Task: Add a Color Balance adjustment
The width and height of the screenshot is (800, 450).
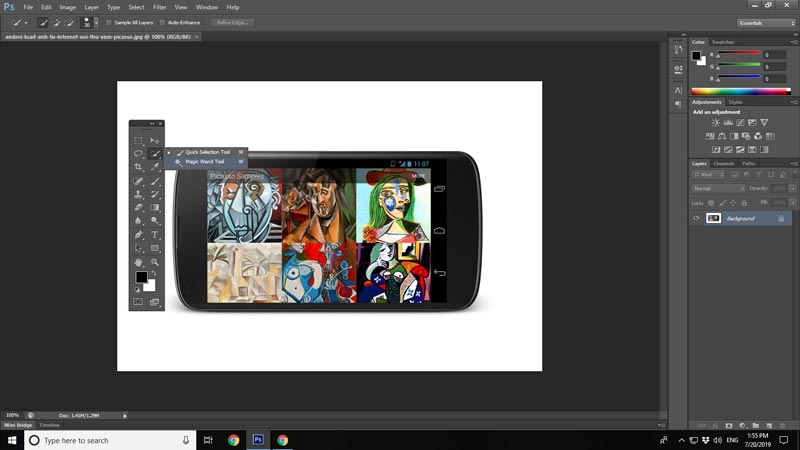Action: [722, 136]
